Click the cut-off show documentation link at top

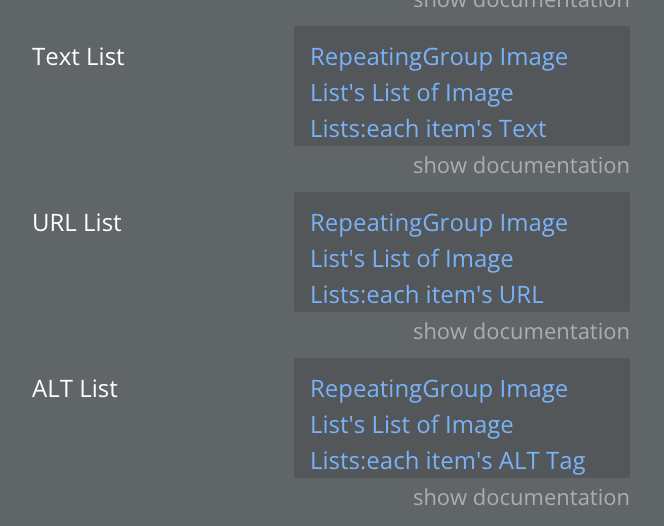pyautogui.click(x=521, y=4)
